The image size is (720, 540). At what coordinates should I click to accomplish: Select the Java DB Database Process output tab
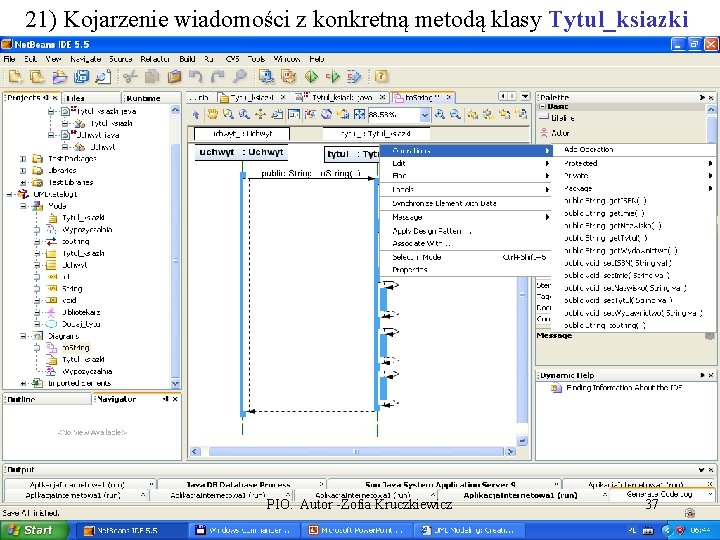click(x=241, y=484)
